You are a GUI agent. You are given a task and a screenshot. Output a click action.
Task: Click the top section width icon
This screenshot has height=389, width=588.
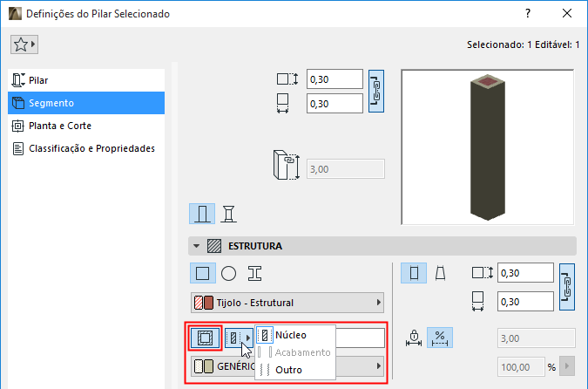[x=283, y=103]
